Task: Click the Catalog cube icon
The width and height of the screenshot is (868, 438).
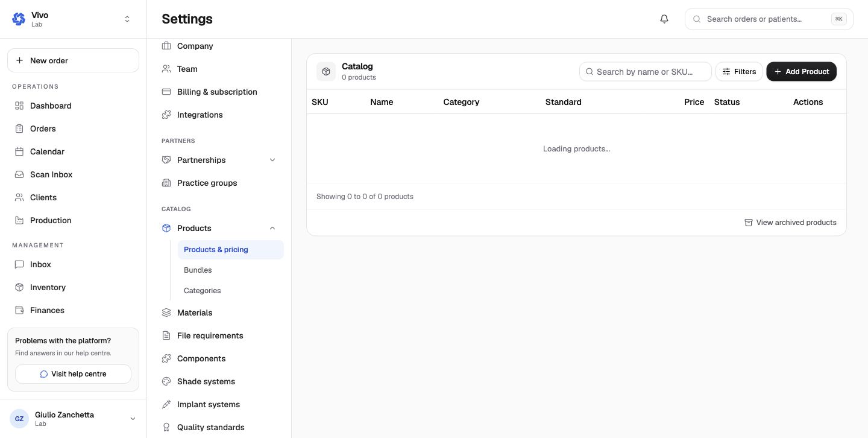Action: (326, 71)
